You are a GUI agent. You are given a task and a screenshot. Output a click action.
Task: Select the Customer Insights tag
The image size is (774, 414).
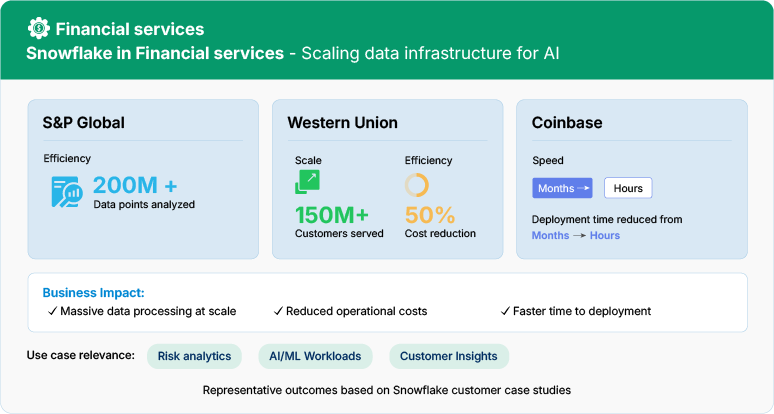[449, 356]
